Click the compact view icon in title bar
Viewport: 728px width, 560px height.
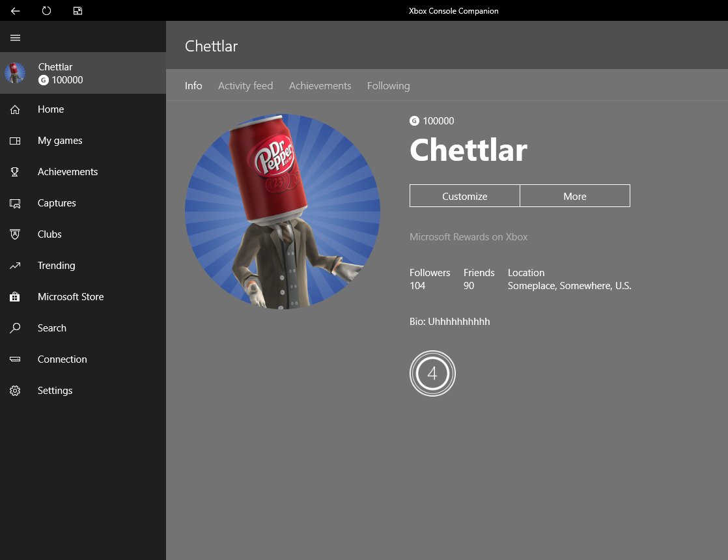coord(77,10)
